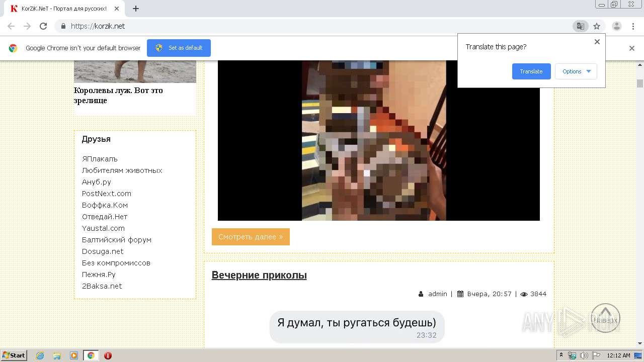
Task: Click Друзья sidebar heading
Action: (x=96, y=139)
